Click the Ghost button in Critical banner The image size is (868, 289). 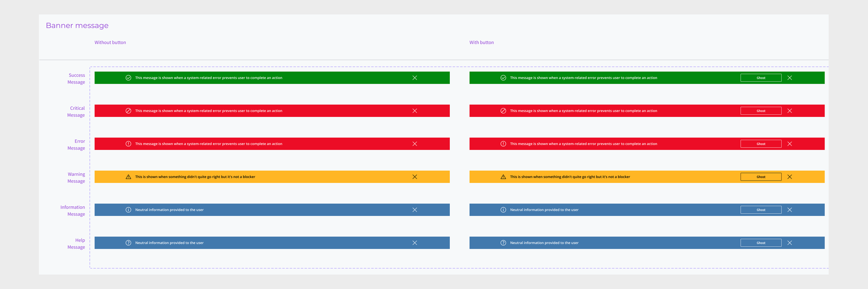(x=761, y=111)
